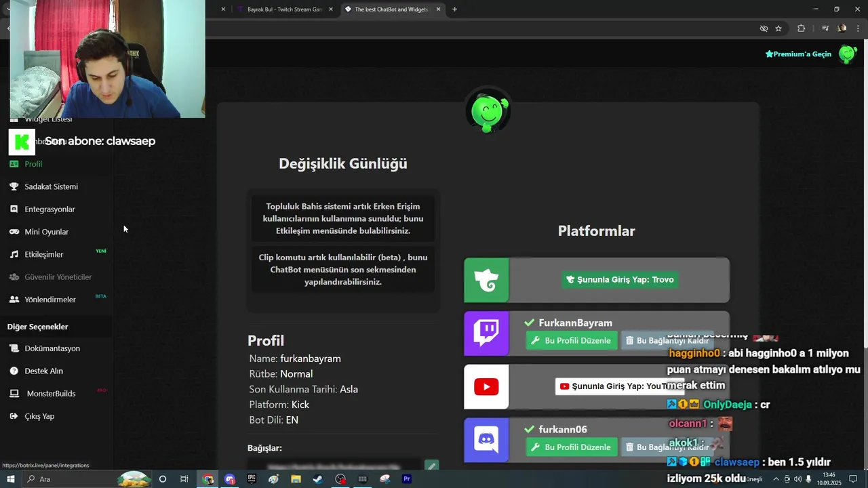
Task: Remove the Discord connection
Action: 667,447
